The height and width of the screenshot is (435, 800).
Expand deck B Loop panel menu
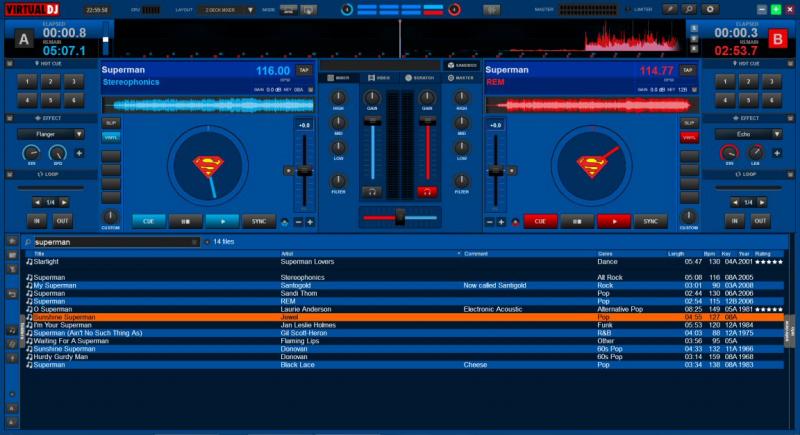(x=790, y=174)
